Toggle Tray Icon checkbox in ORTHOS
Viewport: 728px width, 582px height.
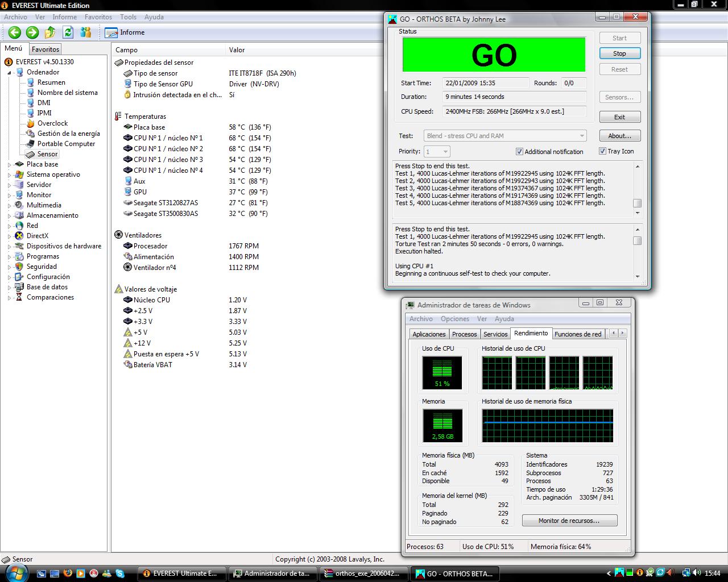(x=602, y=151)
